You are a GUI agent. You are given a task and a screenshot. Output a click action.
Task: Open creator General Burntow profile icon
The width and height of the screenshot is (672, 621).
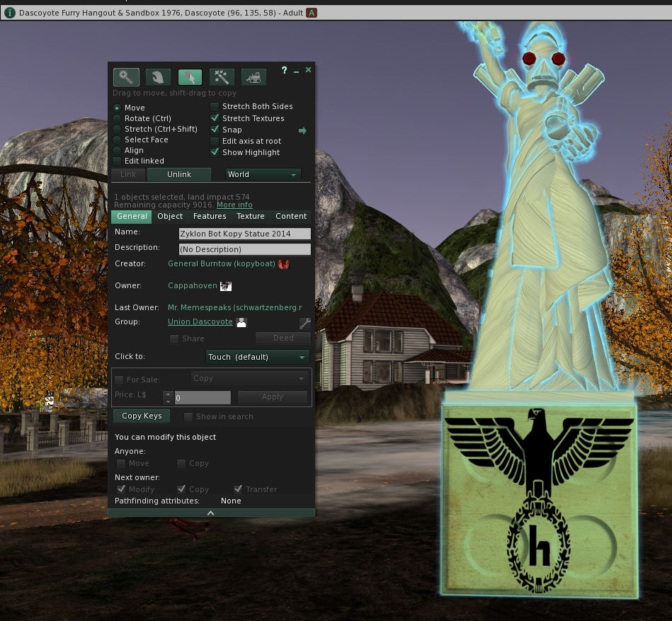click(284, 264)
